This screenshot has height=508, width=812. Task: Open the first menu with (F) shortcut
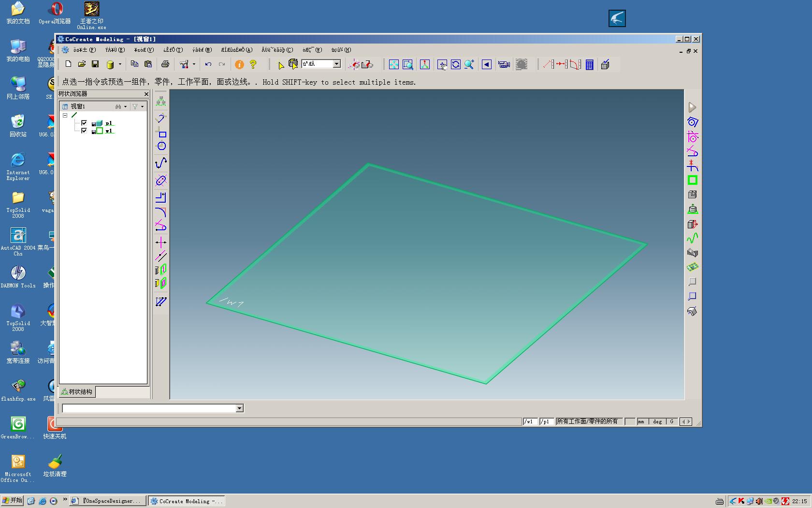click(x=85, y=50)
